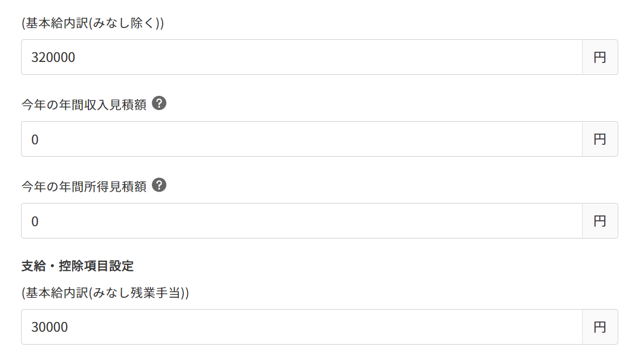Place cursor on 年間収入見積額 value 0
Screen dimensions: 636x364
point(35,139)
